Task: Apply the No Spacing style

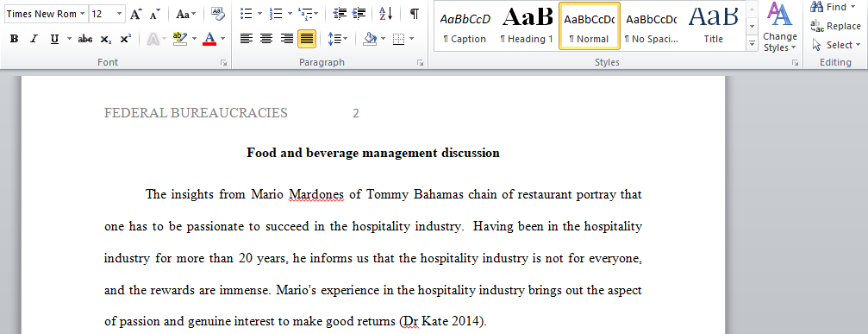Action: click(x=651, y=26)
